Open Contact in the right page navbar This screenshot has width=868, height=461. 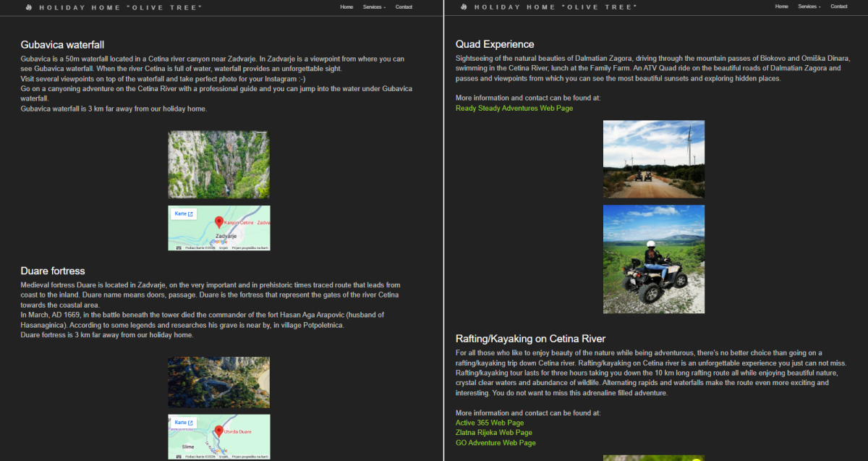[x=838, y=7]
